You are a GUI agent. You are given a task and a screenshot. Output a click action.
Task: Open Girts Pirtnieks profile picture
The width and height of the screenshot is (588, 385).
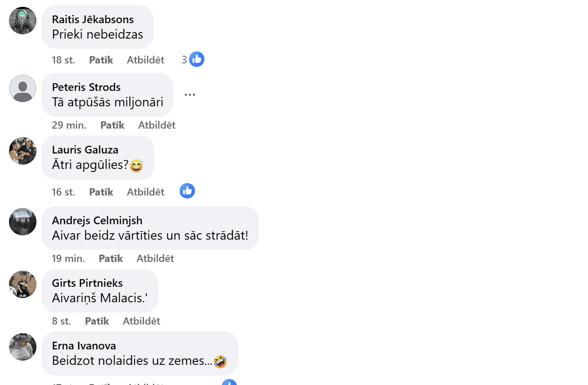23,284
